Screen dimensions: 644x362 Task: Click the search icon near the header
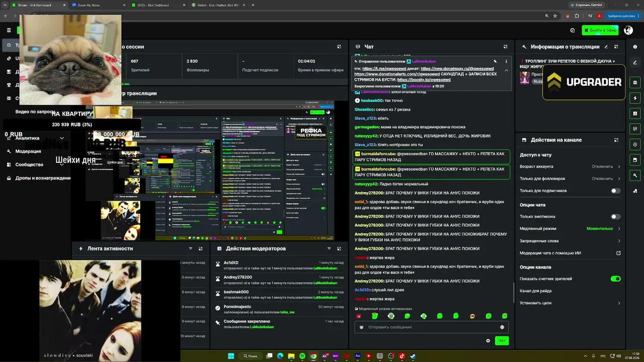pyautogui.click(x=573, y=30)
